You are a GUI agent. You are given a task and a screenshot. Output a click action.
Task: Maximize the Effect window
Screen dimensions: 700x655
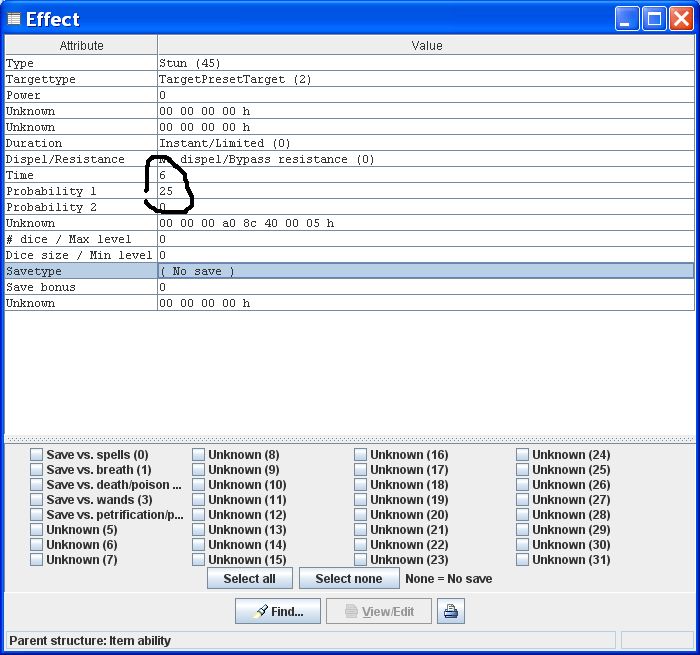653,18
